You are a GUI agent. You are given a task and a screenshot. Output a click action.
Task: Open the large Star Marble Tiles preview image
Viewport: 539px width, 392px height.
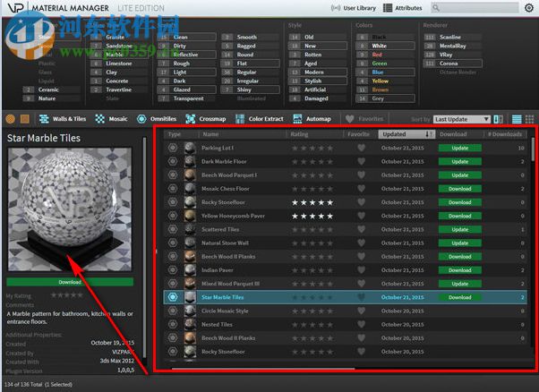coord(70,209)
